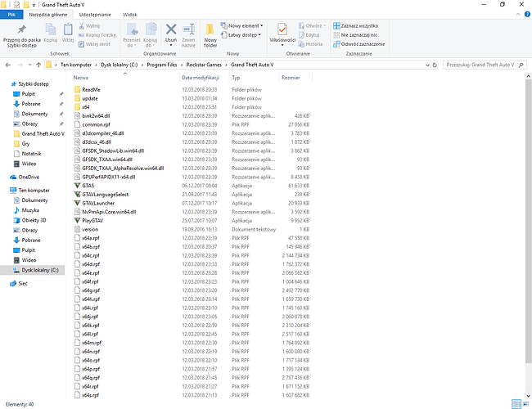The width and height of the screenshot is (532, 409).
Task: Select the GTAVLauncher application icon
Action: [x=78, y=203]
